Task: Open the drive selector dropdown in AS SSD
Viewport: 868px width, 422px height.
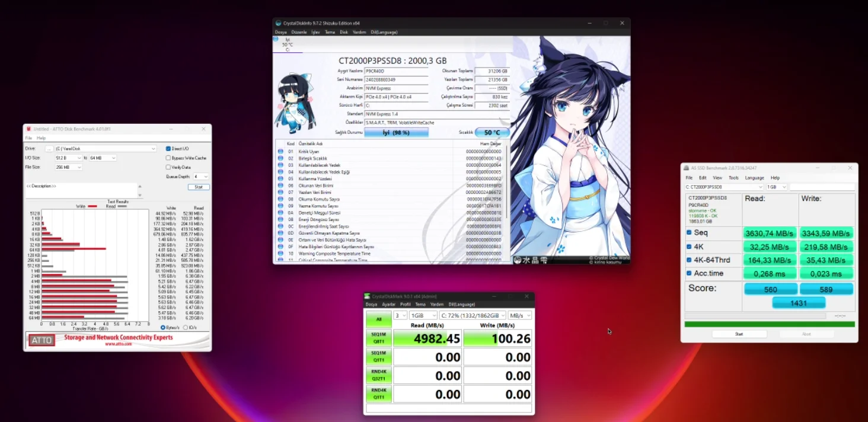Action: 724,187
